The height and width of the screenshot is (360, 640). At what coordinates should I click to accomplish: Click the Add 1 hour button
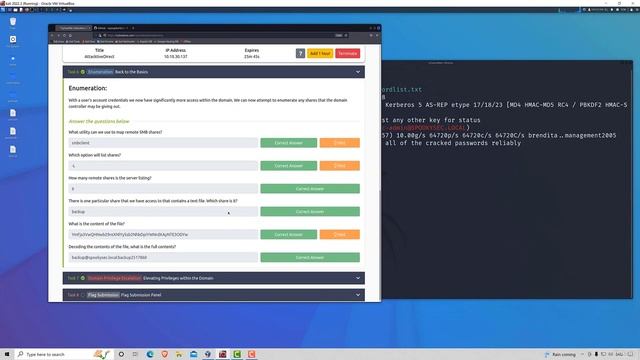(x=320, y=53)
